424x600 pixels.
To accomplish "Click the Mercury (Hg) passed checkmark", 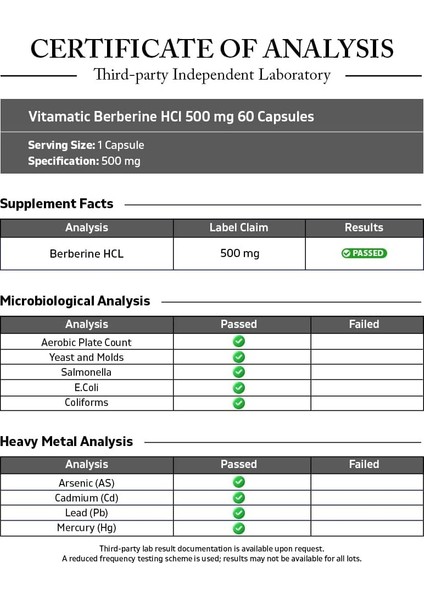I will pos(239,528).
